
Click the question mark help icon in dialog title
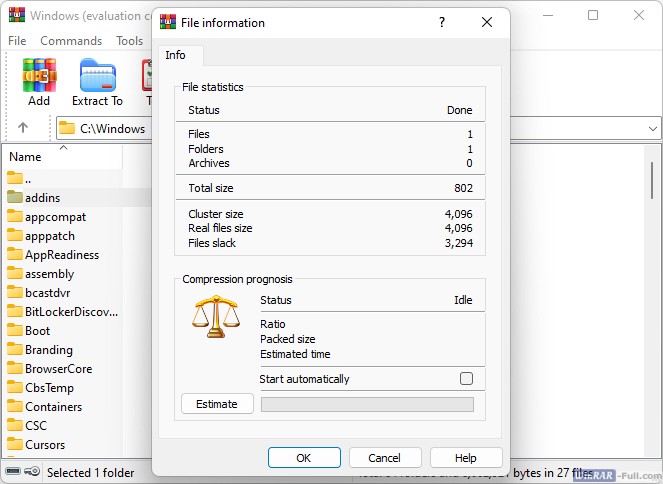tap(442, 22)
